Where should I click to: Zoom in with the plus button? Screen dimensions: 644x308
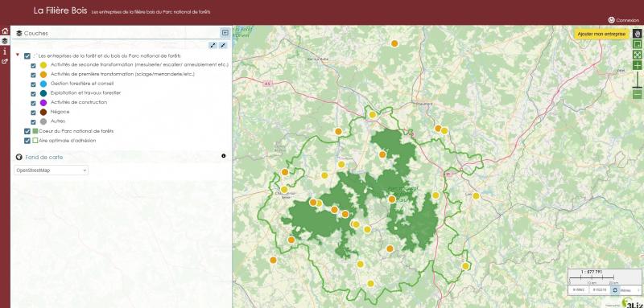click(x=637, y=65)
